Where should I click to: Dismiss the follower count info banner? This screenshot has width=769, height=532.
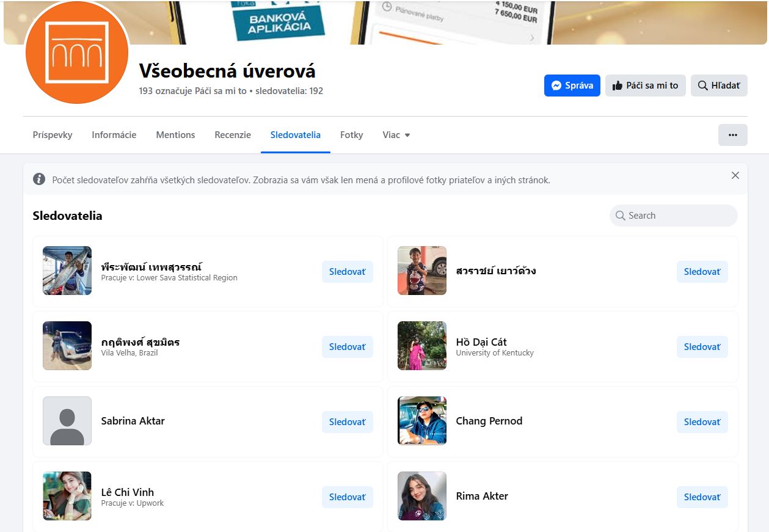coord(735,175)
